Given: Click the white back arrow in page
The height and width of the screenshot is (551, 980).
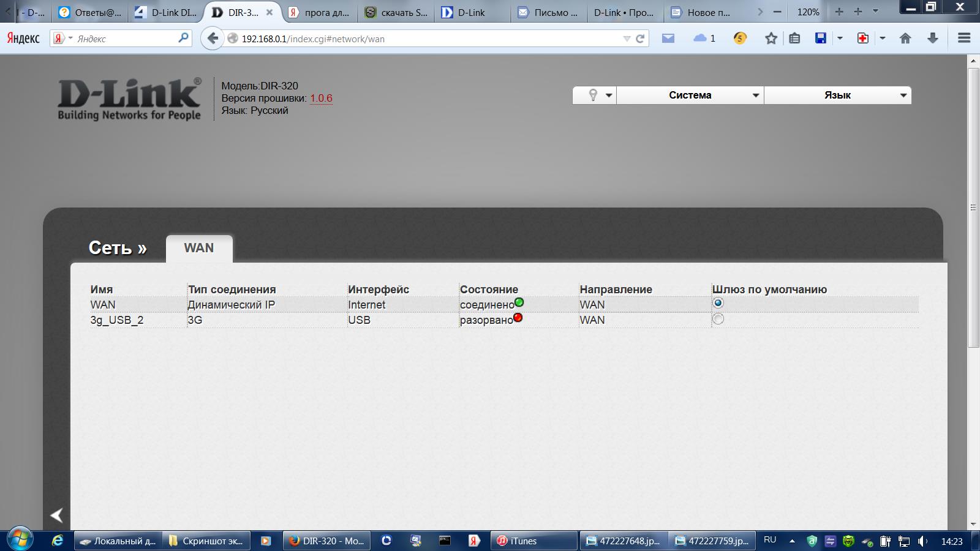Looking at the screenshot, I should (57, 515).
